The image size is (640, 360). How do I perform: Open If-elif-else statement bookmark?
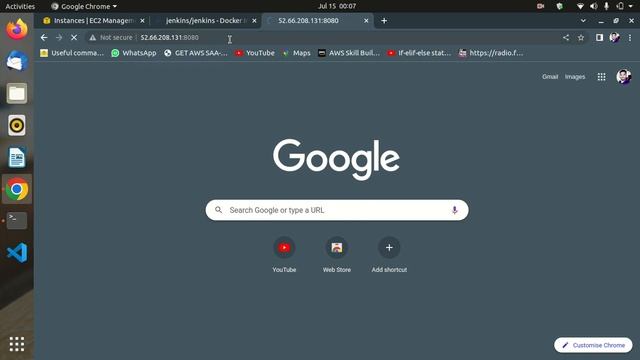coord(419,53)
